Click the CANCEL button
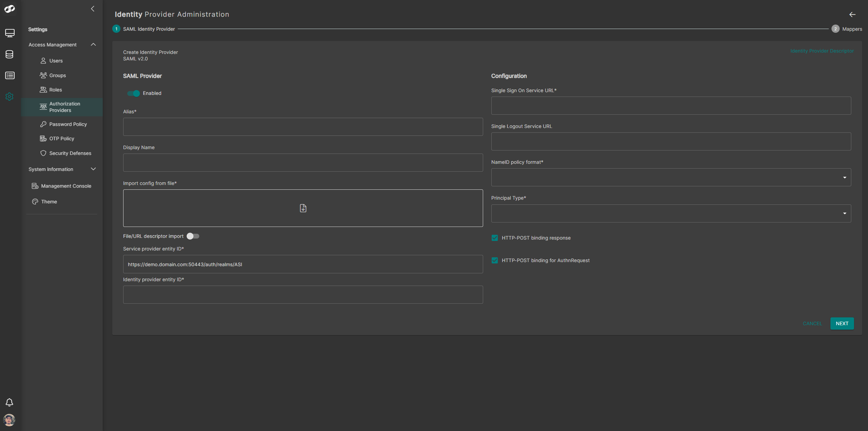 [812, 324]
